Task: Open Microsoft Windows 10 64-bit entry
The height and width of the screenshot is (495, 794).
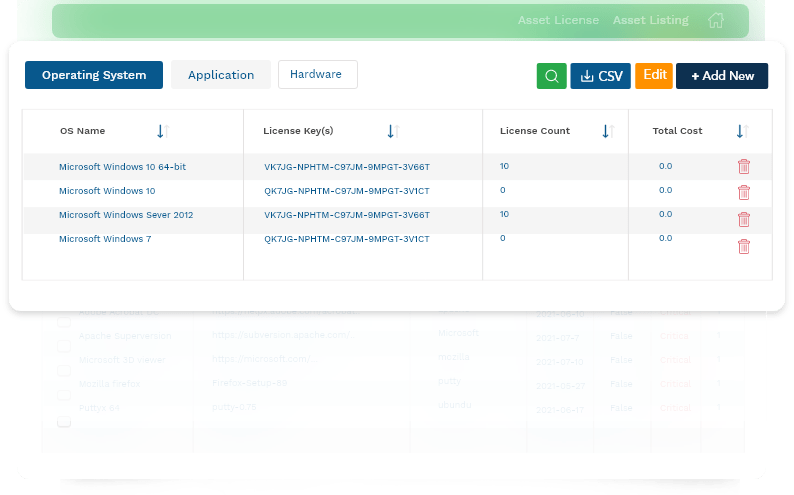Action: (123, 167)
